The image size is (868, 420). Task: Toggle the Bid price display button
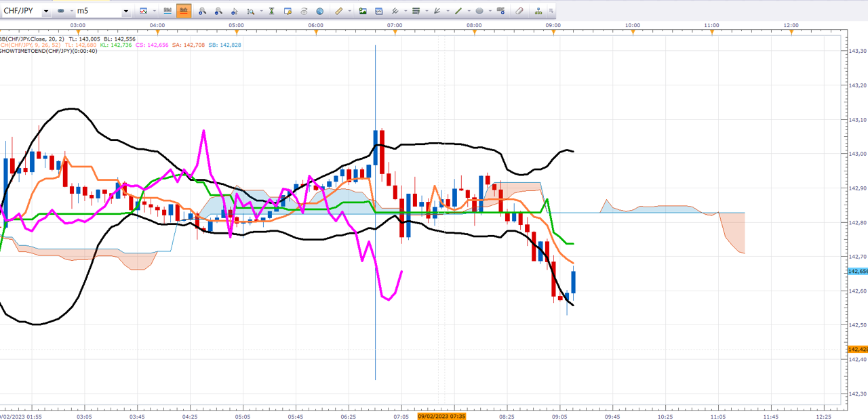coord(167,11)
